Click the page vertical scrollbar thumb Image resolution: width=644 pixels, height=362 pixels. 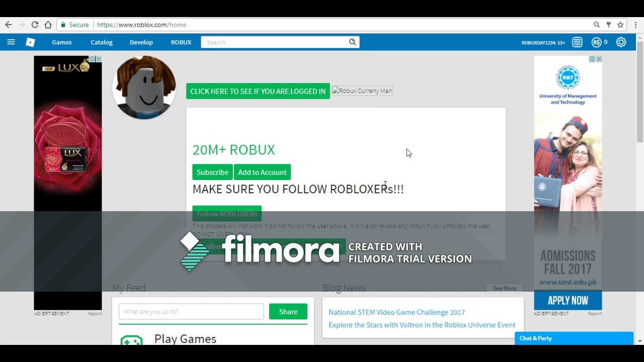point(640,92)
